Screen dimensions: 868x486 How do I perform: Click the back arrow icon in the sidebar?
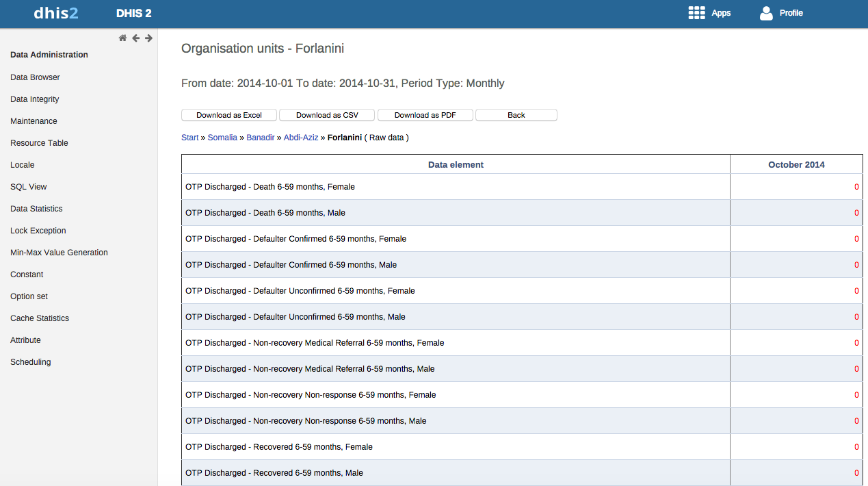coord(135,38)
